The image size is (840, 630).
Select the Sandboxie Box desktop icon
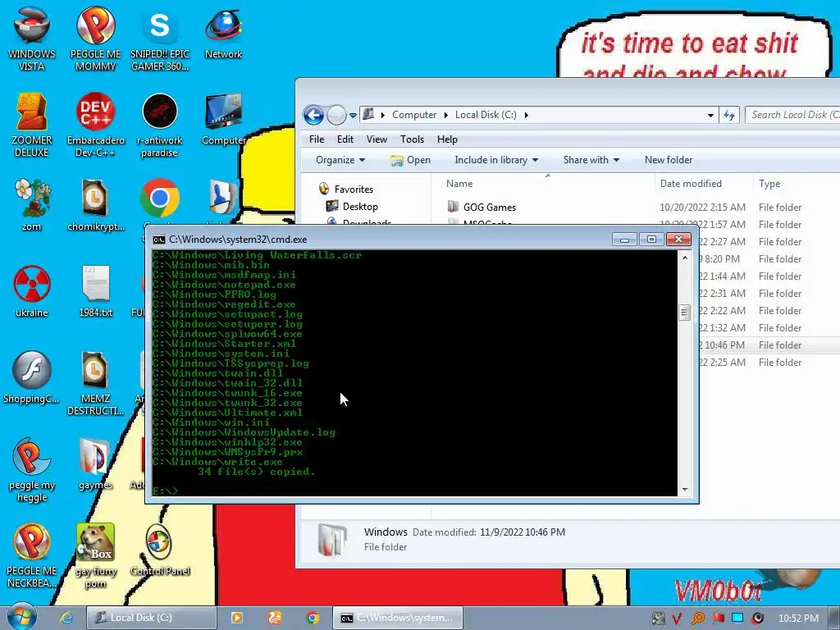(x=95, y=556)
